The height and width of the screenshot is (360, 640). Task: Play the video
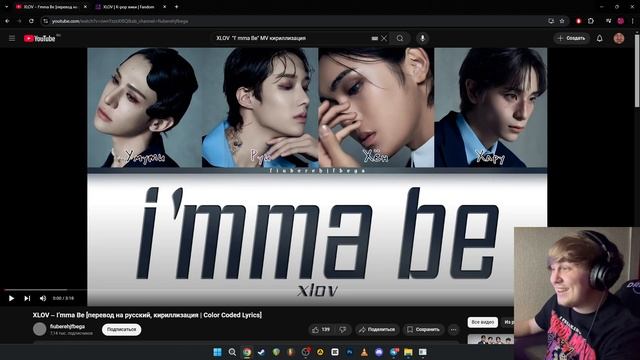11,298
